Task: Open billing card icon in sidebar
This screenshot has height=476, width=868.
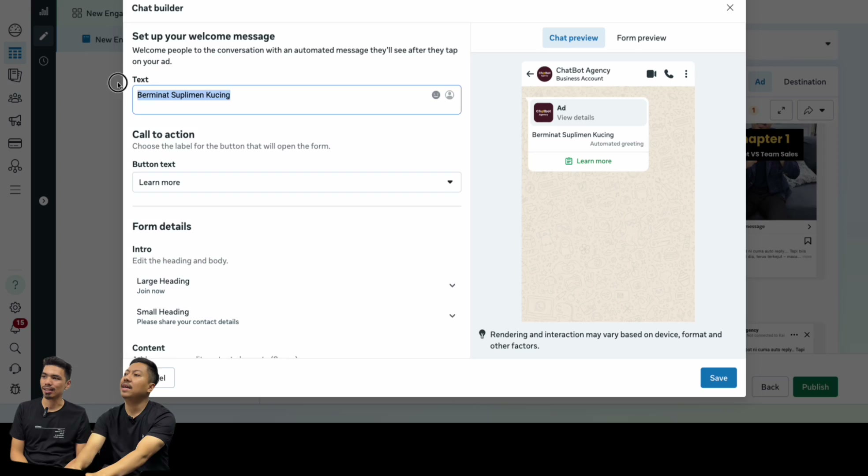Action: click(x=15, y=143)
